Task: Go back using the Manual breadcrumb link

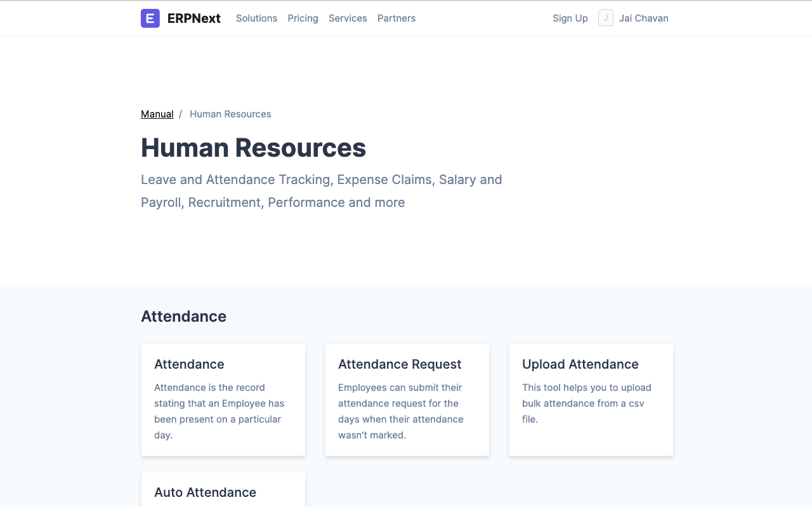Action: point(157,114)
